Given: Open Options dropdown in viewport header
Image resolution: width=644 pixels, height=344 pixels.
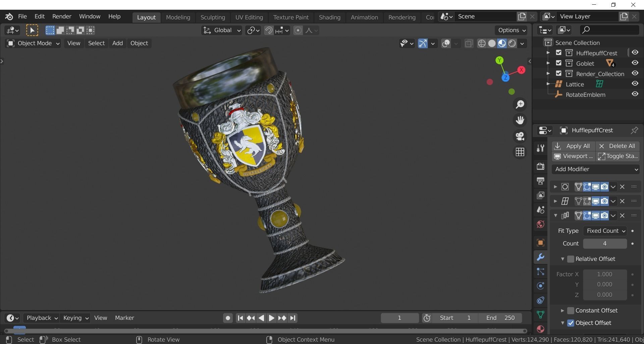Looking at the screenshot, I should (x=512, y=30).
